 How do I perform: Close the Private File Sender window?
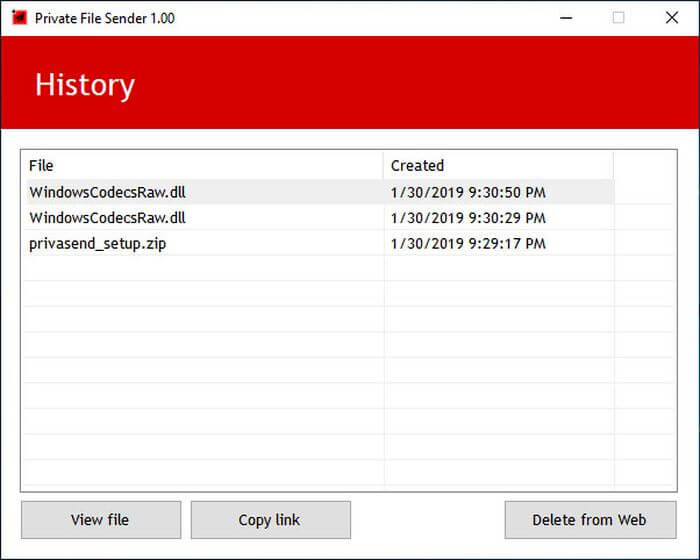pyautogui.click(x=672, y=18)
